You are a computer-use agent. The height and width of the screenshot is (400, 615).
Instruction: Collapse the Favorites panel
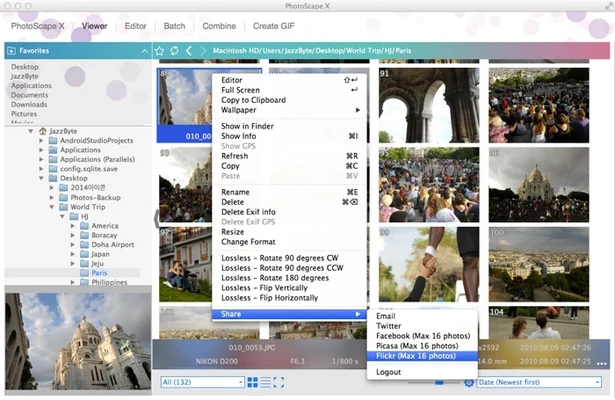(x=144, y=51)
